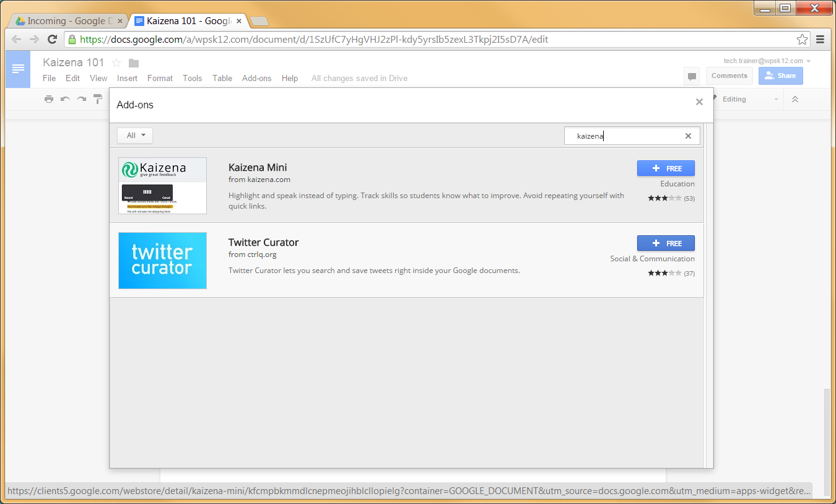Close the Incoming Google Drive tab
The height and width of the screenshot is (504, 836).
point(119,21)
